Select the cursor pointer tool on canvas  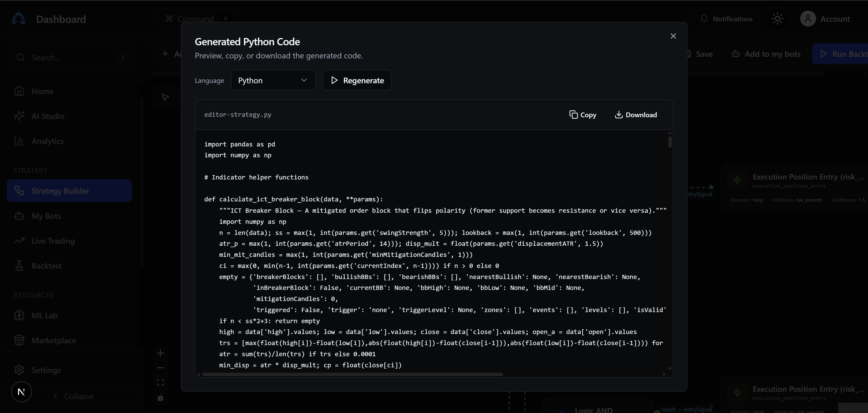[165, 97]
